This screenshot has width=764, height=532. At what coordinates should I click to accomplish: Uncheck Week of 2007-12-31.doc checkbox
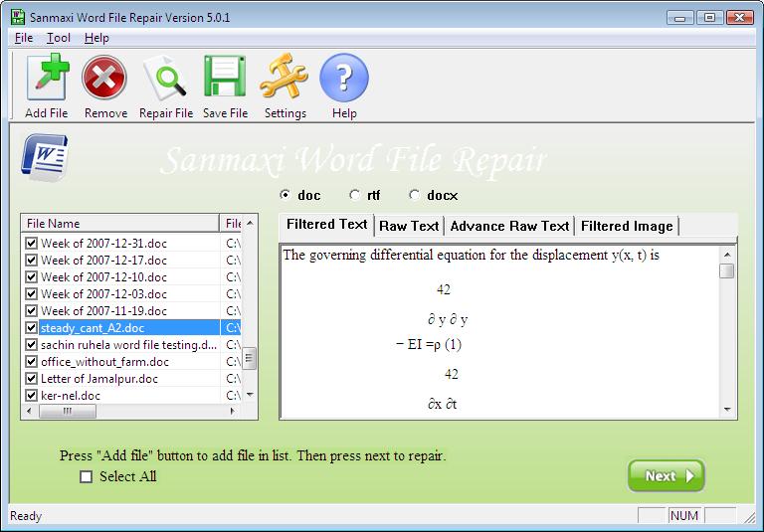pyautogui.click(x=31, y=243)
